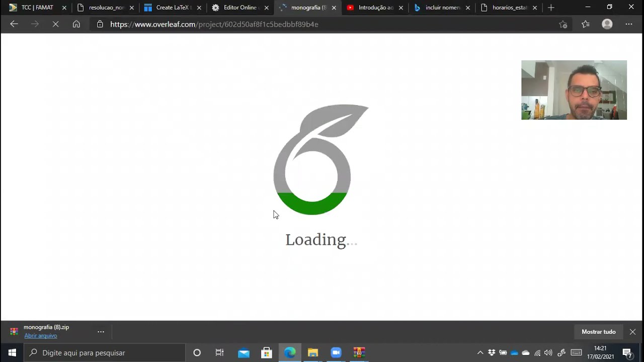The height and width of the screenshot is (362, 644).
Task: Switch to the Introdução YouTube tab
Action: [375, 8]
